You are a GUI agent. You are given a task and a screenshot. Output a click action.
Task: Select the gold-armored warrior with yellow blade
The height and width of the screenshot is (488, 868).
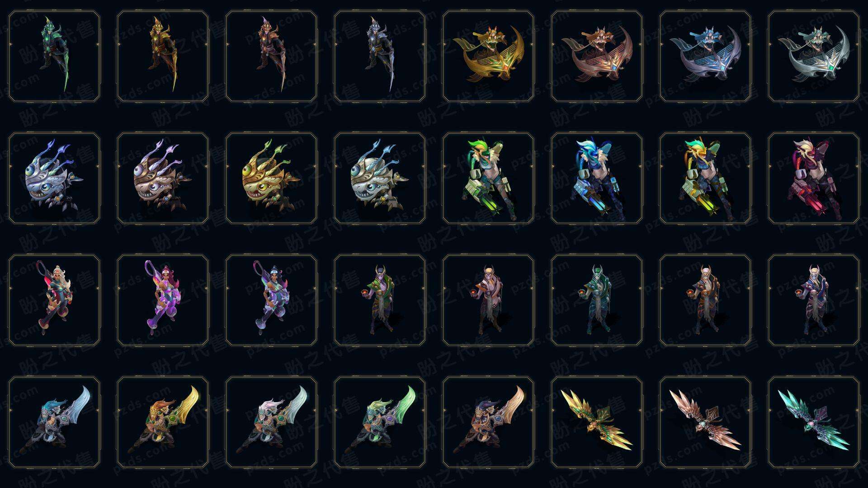click(x=163, y=56)
